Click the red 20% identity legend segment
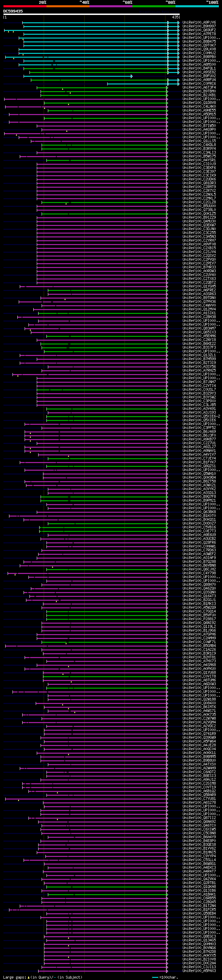Viewport: 222px width, 980px height. coord(25,6)
